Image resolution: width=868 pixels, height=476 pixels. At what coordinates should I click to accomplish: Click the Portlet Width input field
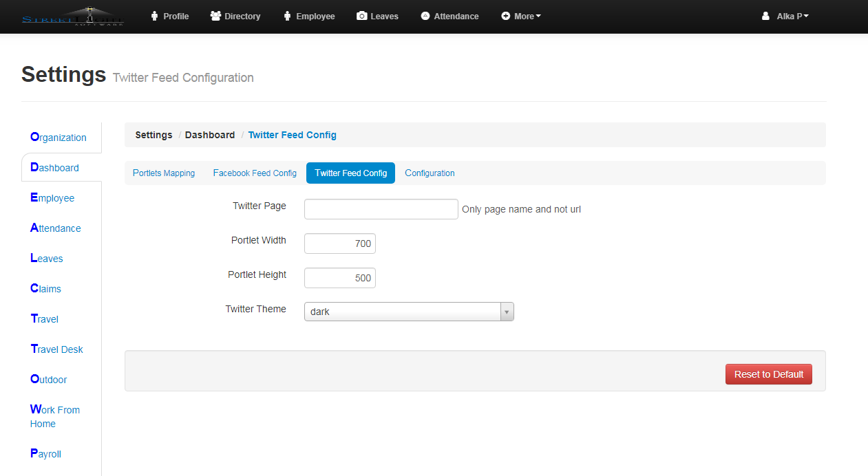(x=339, y=244)
